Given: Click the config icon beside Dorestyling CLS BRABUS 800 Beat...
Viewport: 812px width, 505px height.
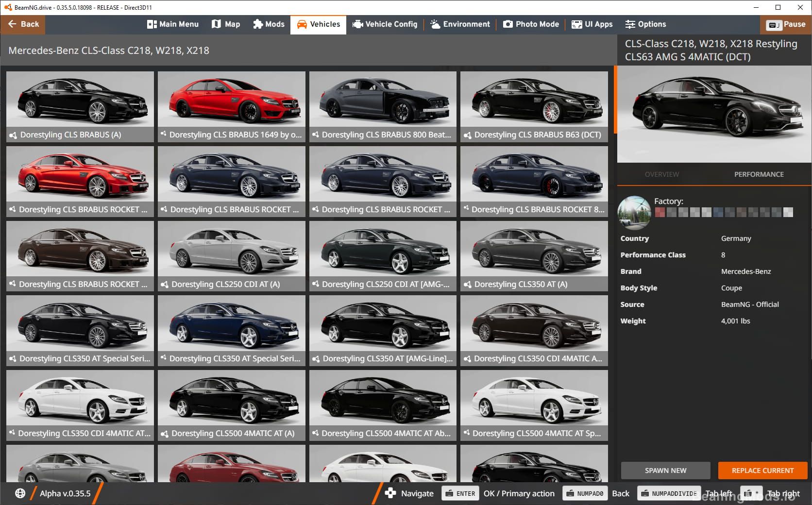Looking at the screenshot, I should (316, 135).
